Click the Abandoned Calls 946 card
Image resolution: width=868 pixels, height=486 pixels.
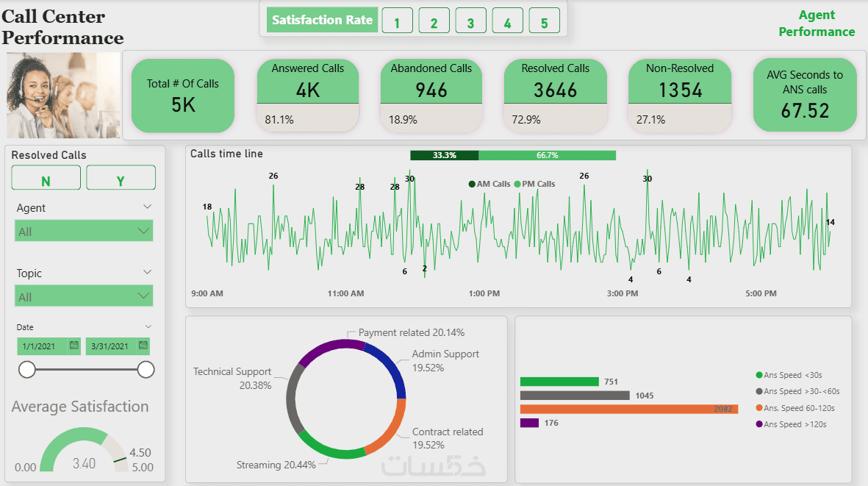[x=431, y=96]
